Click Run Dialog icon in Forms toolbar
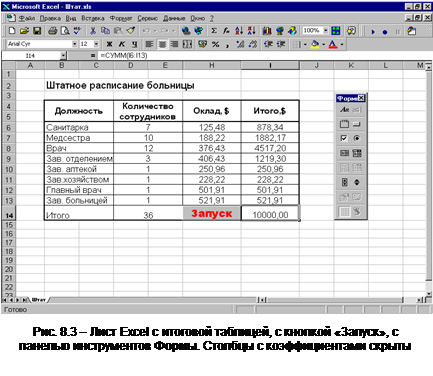The width and height of the screenshot is (433, 376). 357,211
